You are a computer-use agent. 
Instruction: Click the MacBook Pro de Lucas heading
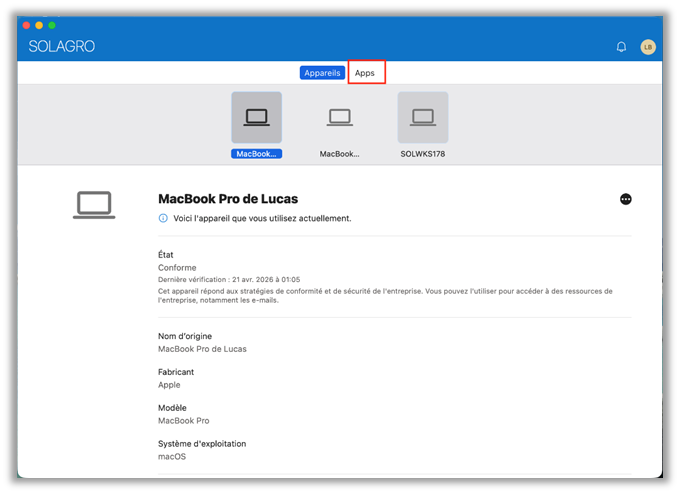coord(228,199)
